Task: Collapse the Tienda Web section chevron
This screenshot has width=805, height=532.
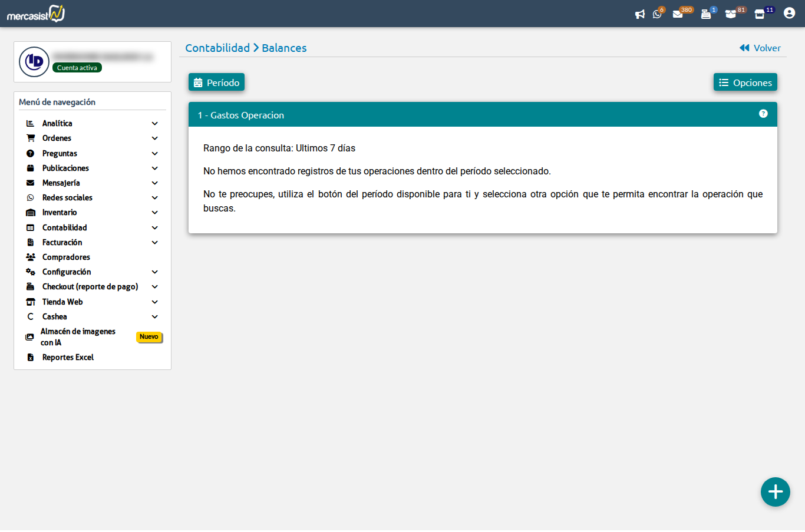Action: (154, 302)
